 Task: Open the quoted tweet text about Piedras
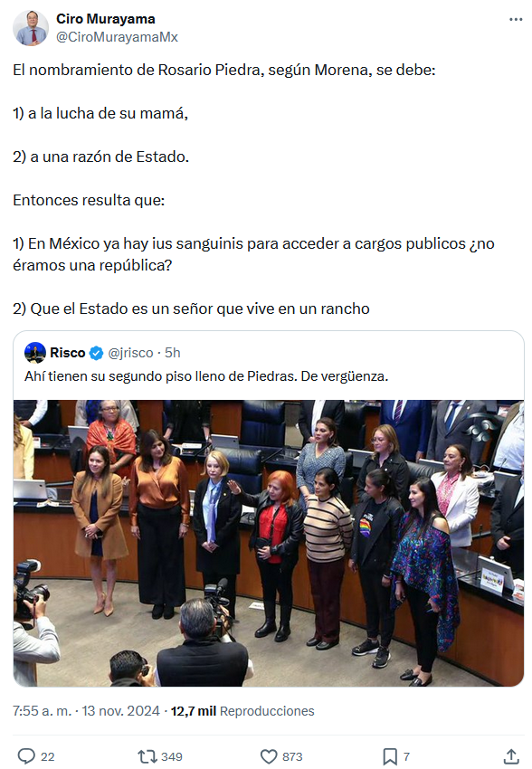click(206, 376)
